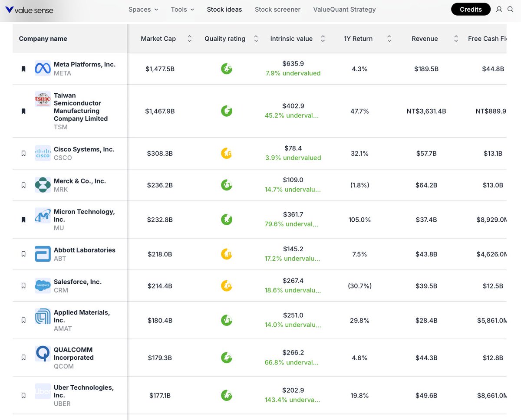Image resolution: width=521 pixels, height=420 pixels.
Task: Click the Cisco Systems logo
Action: [x=43, y=153]
